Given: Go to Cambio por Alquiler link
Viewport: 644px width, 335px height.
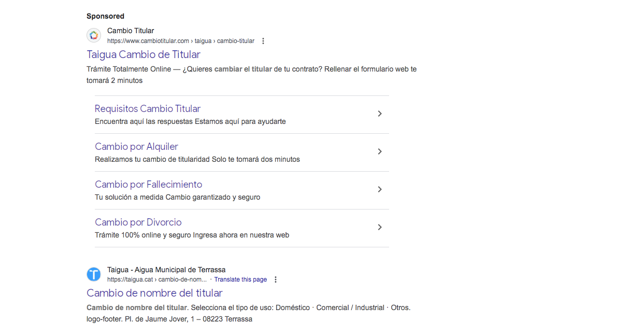Looking at the screenshot, I should pos(136,147).
